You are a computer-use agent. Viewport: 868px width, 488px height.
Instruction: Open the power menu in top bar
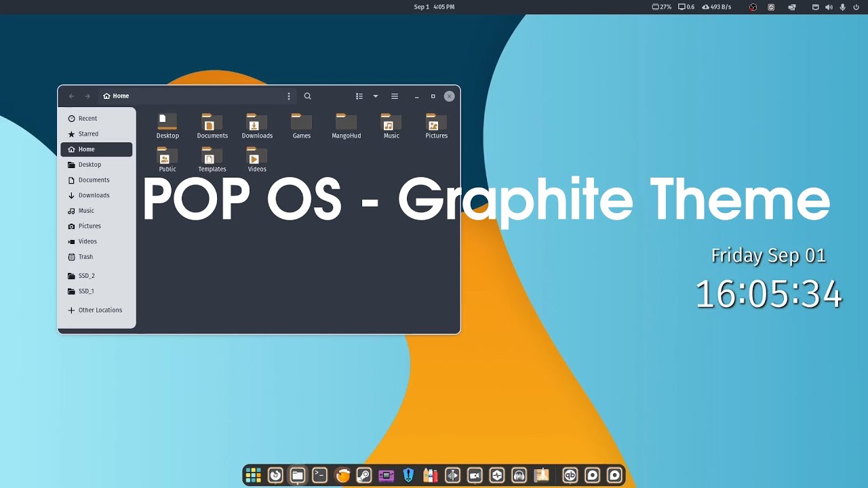856,7
